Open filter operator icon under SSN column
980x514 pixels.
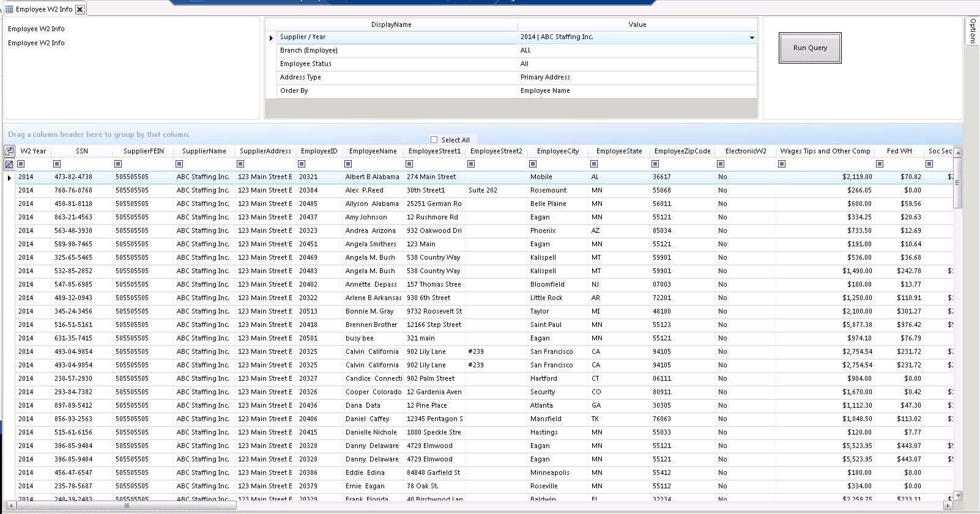[x=57, y=164]
